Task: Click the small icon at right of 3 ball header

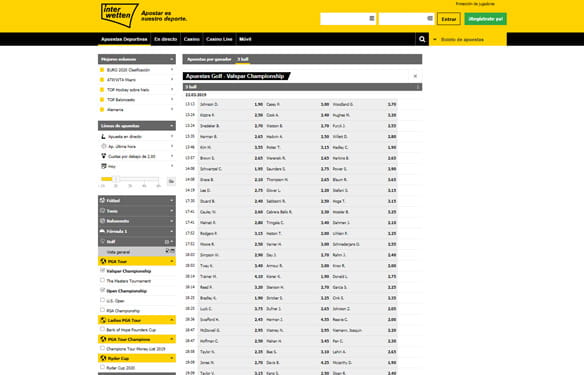Action: coord(418,87)
